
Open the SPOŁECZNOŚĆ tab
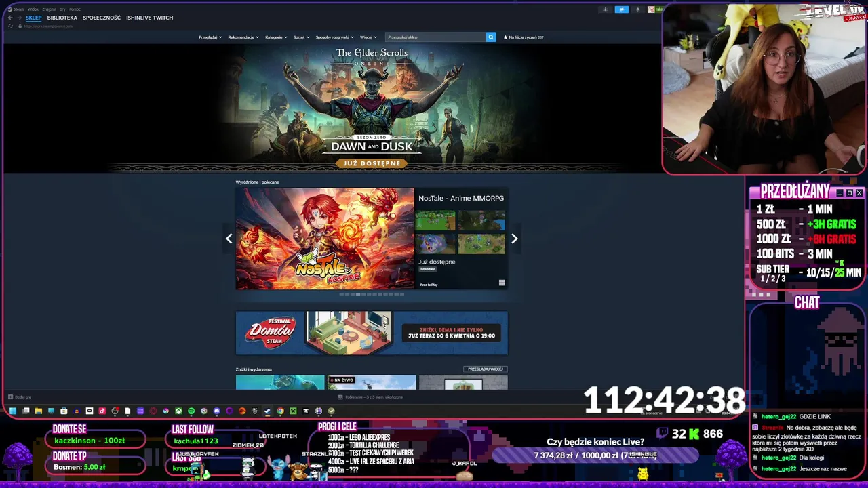[x=102, y=18]
